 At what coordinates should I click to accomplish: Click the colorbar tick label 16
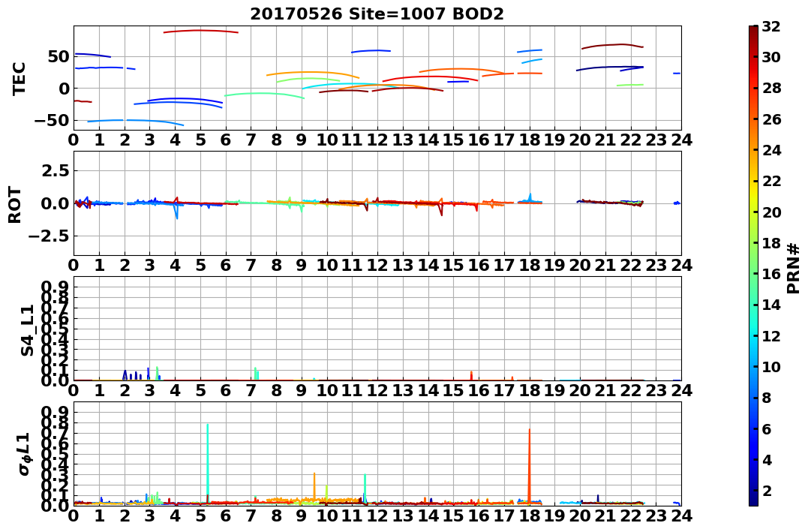pos(771,274)
